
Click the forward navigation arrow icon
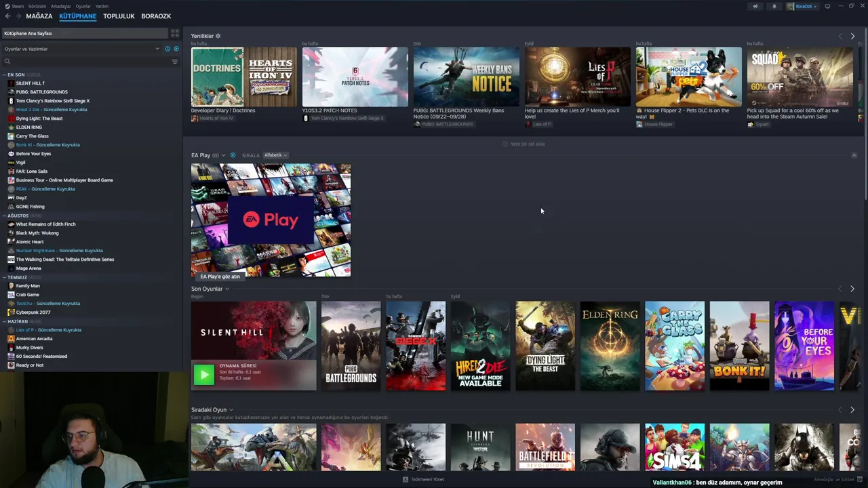pyautogui.click(x=18, y=16)
